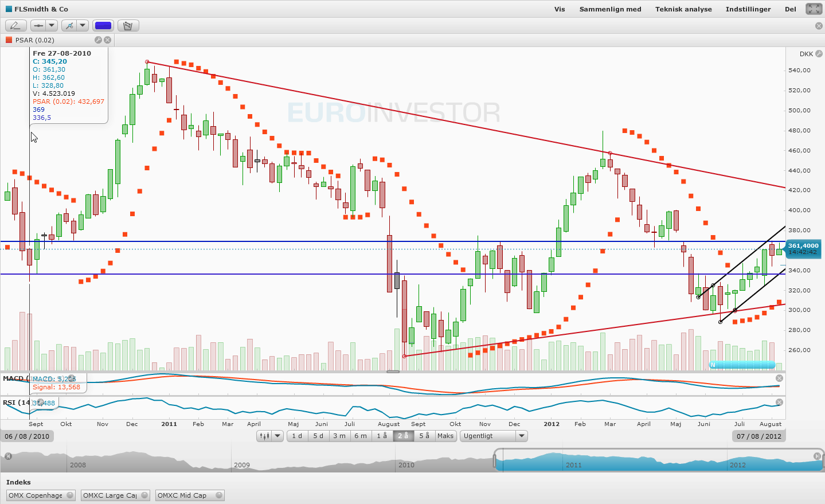Screen dimensions: 825x504
Task: Choose the trend line analysis tool
Action: [69, 25]
